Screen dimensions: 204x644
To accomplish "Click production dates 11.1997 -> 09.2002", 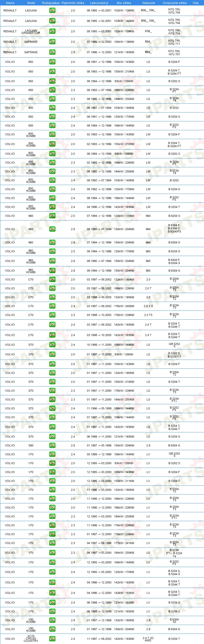I will coord(99,639).
